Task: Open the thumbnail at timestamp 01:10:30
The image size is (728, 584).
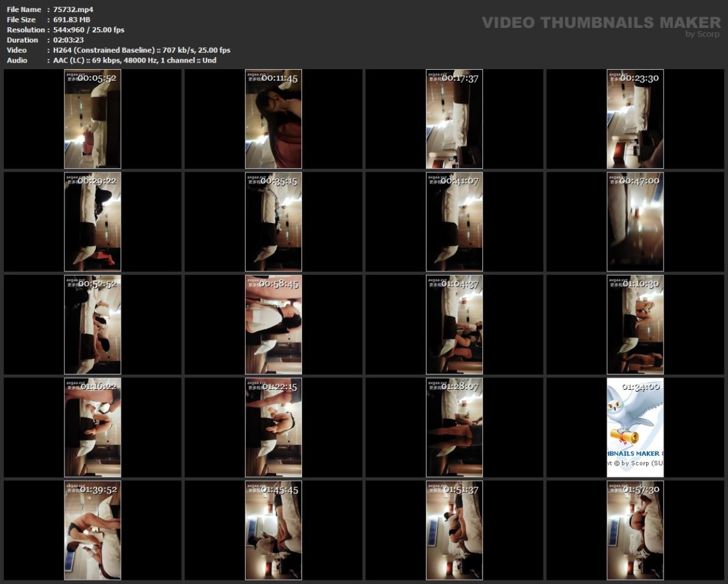Action: point(635,324)
